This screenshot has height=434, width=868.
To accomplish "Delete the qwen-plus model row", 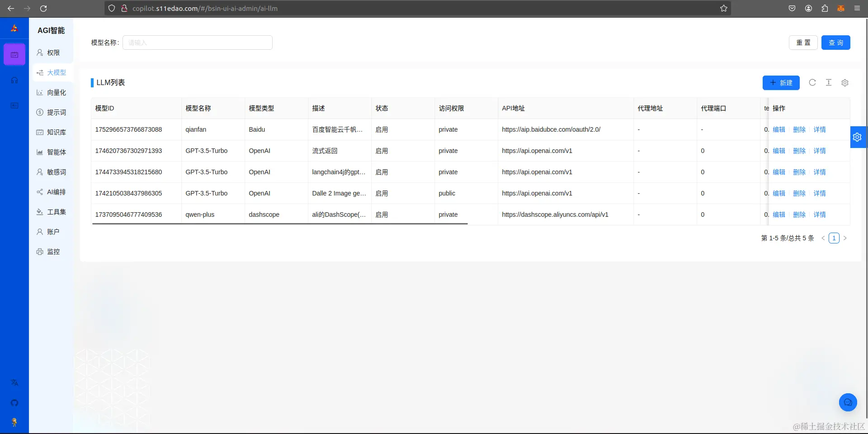I will (x=799, y=215).
